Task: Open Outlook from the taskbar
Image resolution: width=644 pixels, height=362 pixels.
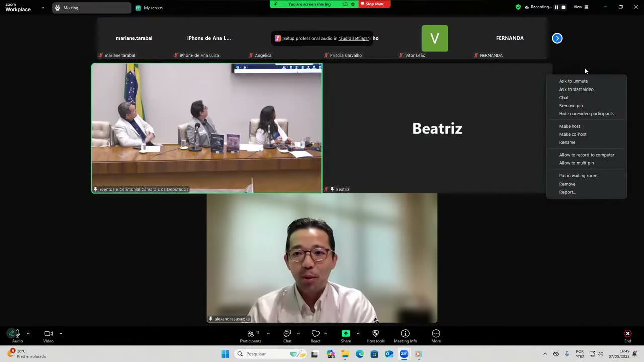Action: click(x=389, y=354)
